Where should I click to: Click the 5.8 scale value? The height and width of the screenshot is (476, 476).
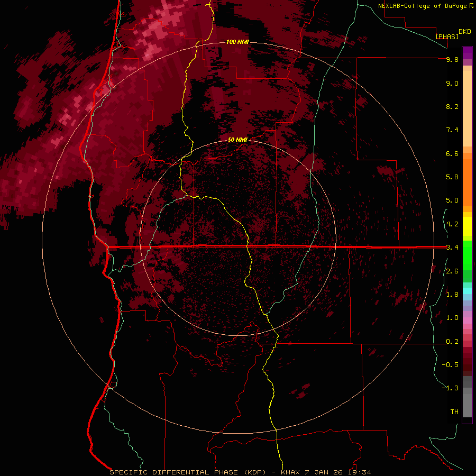click(x=452, y=177)
